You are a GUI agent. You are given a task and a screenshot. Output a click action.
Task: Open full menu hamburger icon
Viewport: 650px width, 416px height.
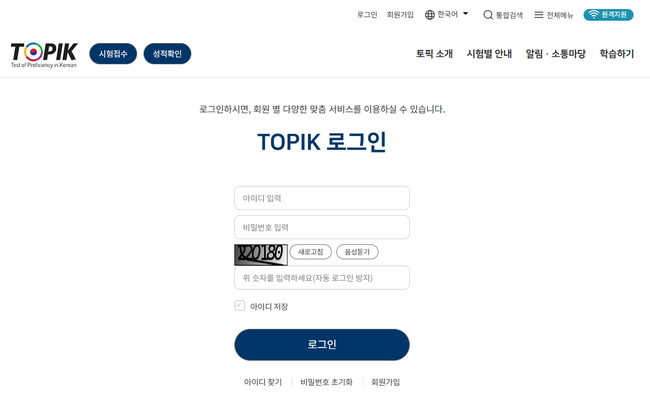pyautogui.click(x=538, y=15)
